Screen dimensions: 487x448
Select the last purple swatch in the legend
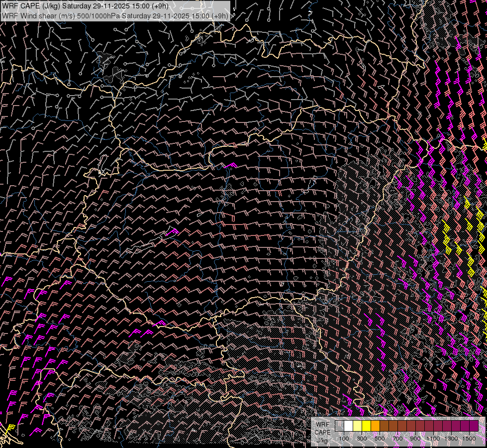pos(474,426)
